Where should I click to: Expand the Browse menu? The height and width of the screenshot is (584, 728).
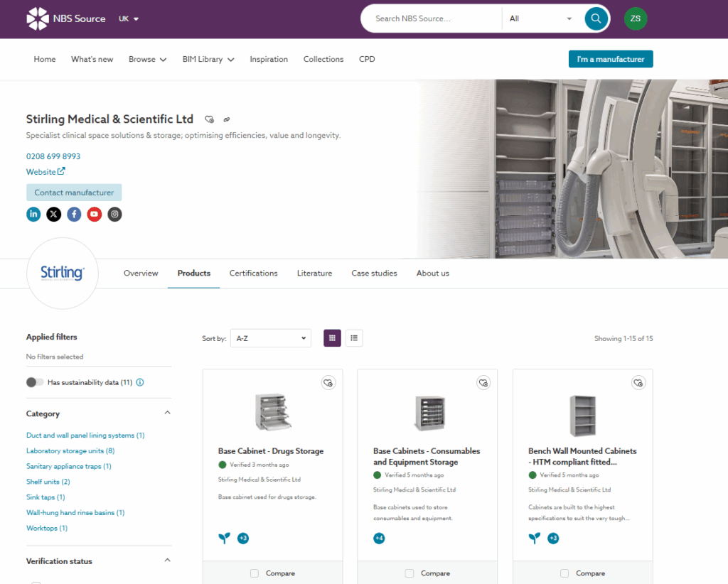point(148,60)
